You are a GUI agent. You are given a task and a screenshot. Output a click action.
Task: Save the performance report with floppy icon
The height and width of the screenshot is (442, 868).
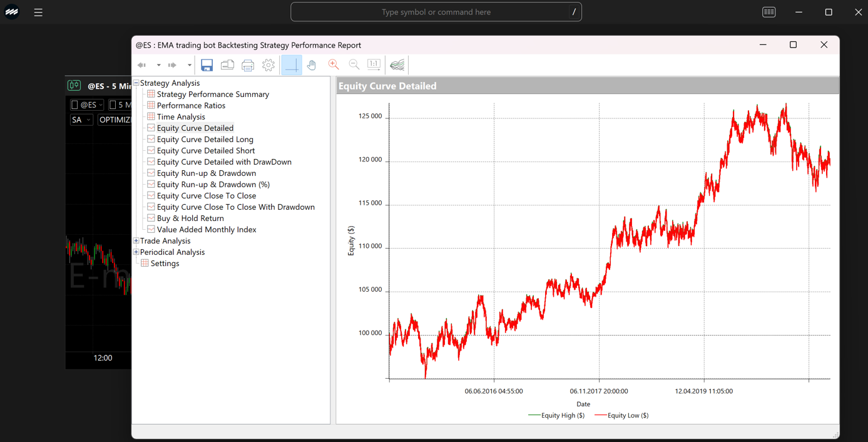207,64
